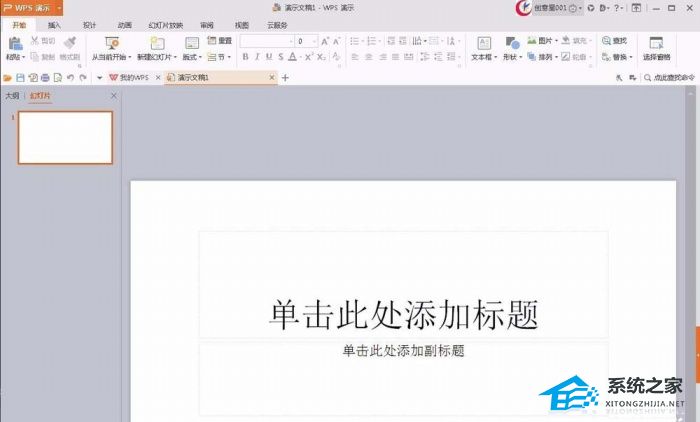Click the Increase Indent icon
The height and width of the screenshot is (422, 700).
(x=403, y=41)
